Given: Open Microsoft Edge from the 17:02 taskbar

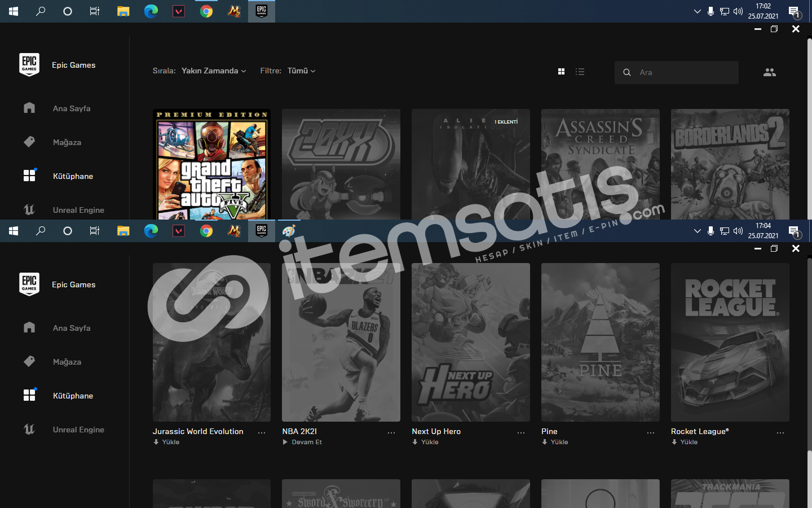Looking at the screenshot, I should coord(151,11).
